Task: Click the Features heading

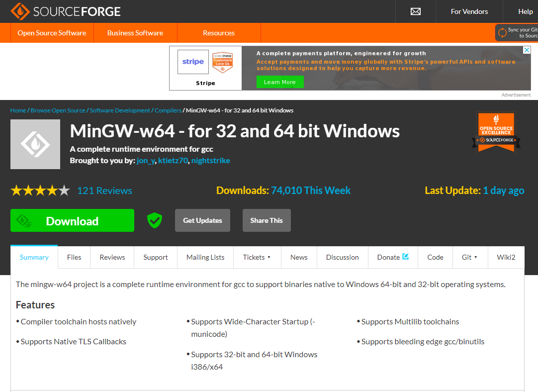Action: pos(35,305)
